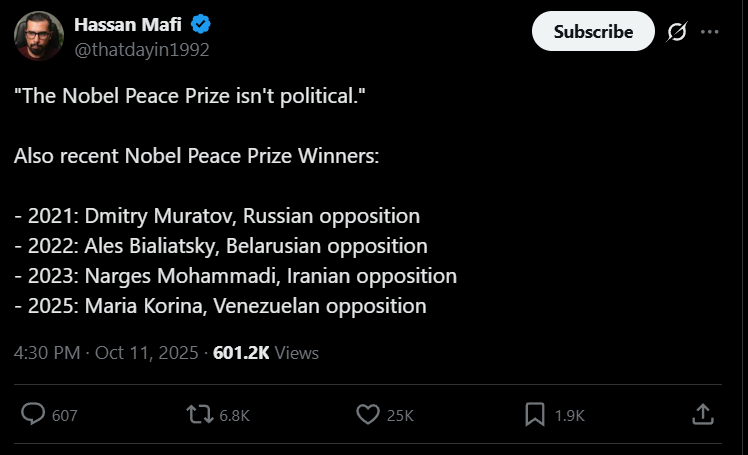Screen dimensions: 748x455
Task: Toggle like via the 25K count
Action: tap(400, 415)
